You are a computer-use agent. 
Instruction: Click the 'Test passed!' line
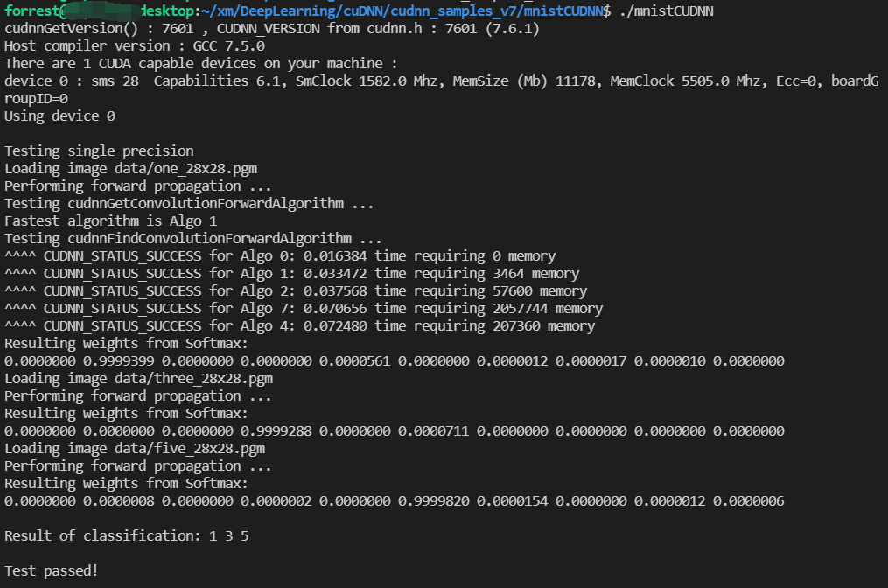coord(52,571)
